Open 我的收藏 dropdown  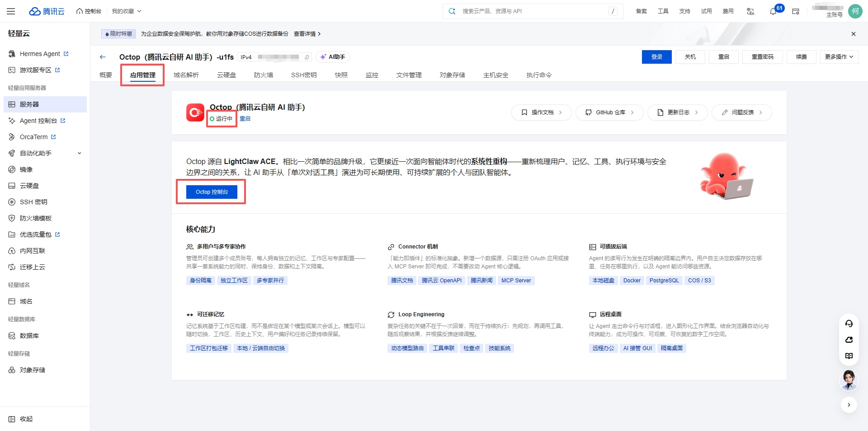click(127, 11)
